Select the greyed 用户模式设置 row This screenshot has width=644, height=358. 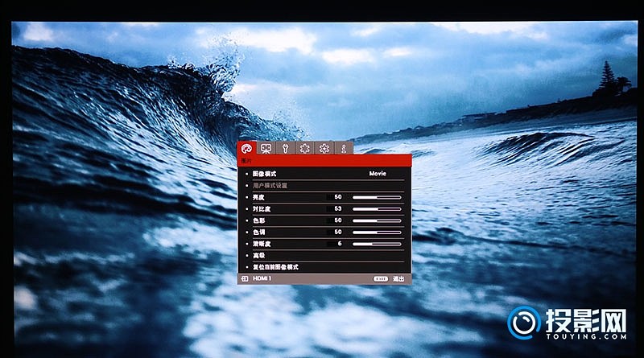(x=324, y=186)
